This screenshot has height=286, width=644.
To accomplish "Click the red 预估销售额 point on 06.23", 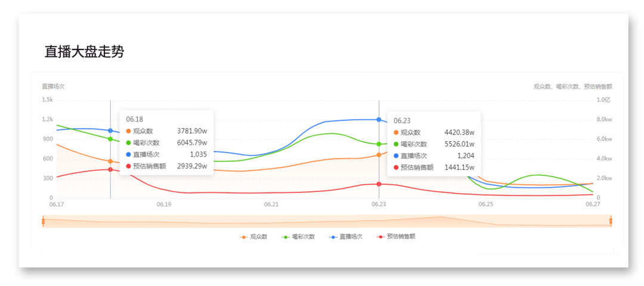I will pos(379,184).
